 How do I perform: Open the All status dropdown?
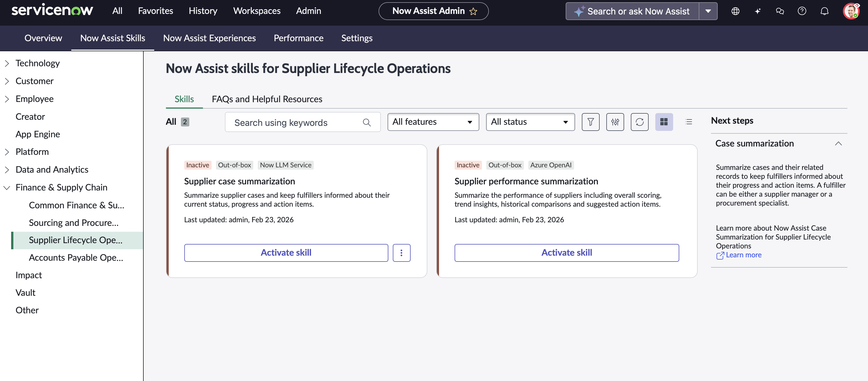[x=530, y=122]
